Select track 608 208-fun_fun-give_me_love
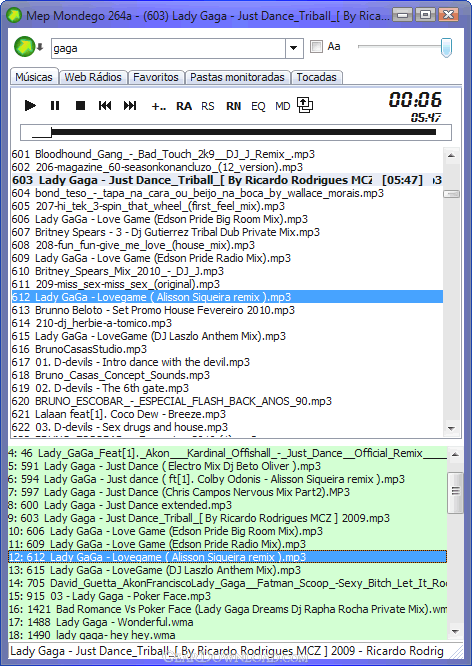This screenshot has width=472, height=666. click(227, 245)
